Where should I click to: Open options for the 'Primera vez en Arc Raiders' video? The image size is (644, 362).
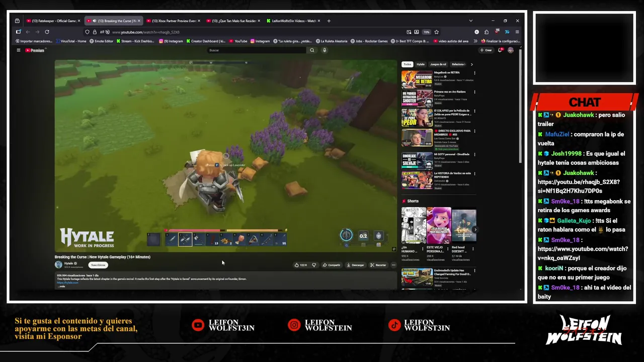pyautogui.click(x=474, y=92)
